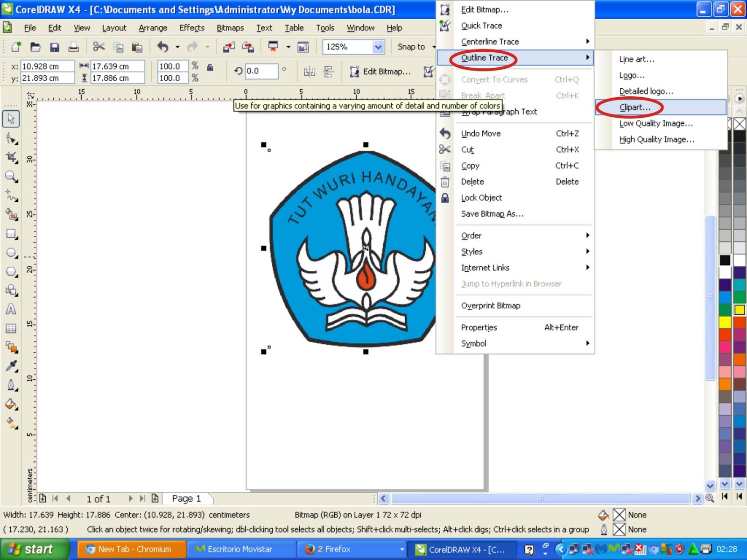Expand the Internet Links submenu
The width and height of the screenshot is (747, 560).
coord(515,268)
